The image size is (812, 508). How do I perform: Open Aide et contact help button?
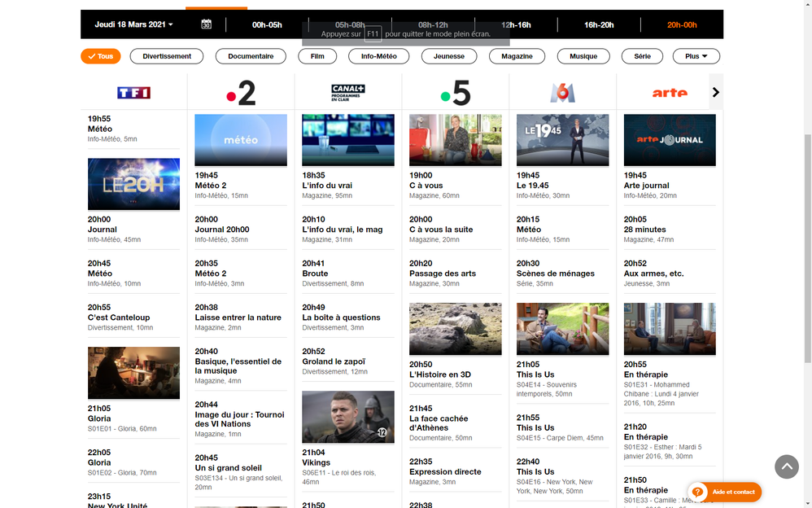[x=725, y=492]
